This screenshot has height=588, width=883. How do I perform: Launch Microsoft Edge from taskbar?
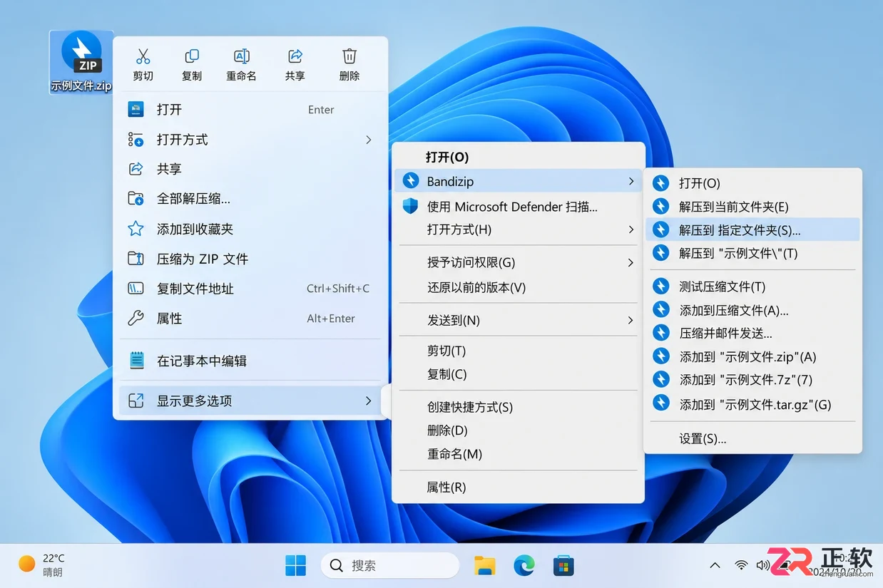point(524,565)
